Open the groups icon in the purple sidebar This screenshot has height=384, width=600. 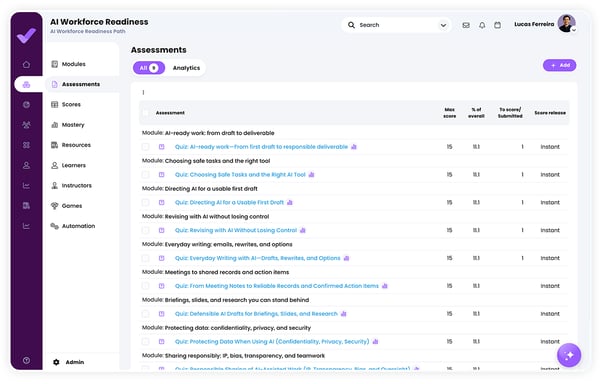tap(26, 125)
